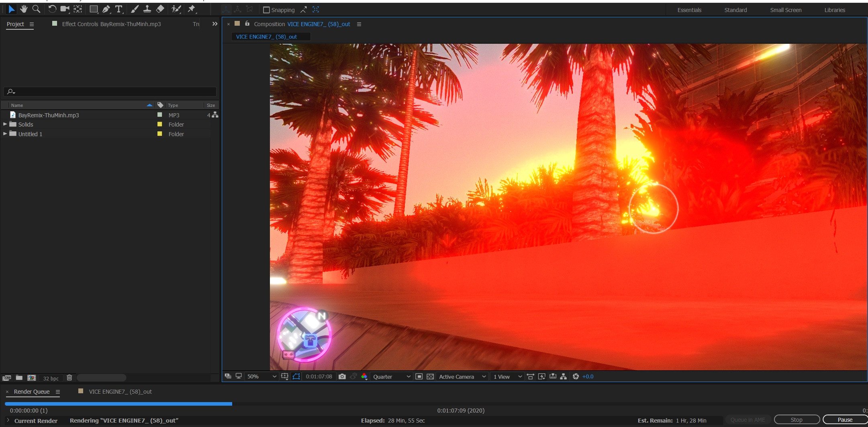
Task: Select the Puppet Pin tool
Action: pyautogui.click(x=192, y=9)
